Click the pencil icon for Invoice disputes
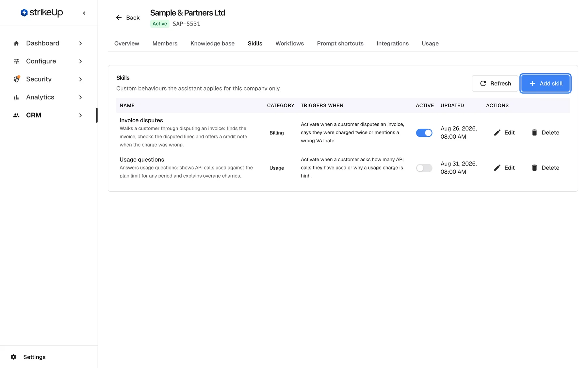The height and width of the screenshot is (368, 588). pos(497,132)
